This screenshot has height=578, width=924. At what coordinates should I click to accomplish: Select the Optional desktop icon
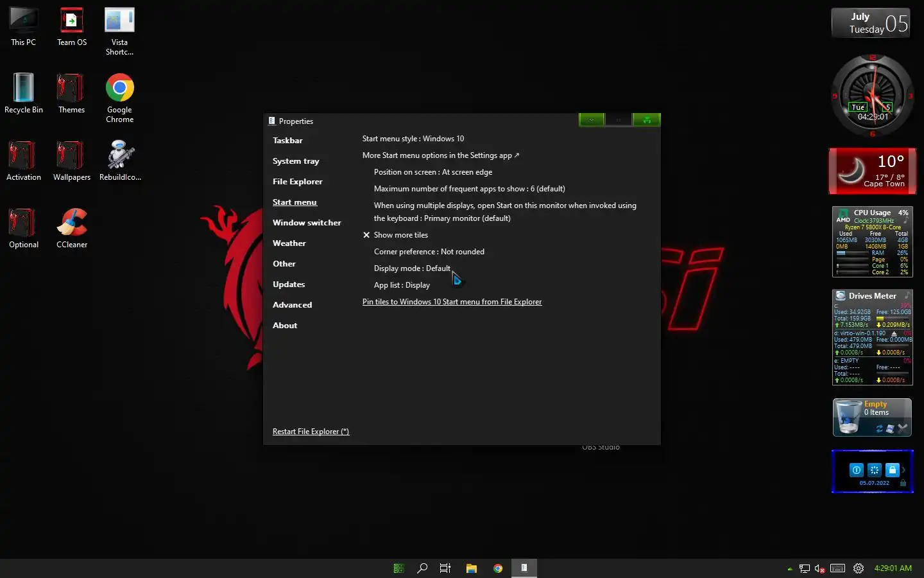tap(24, 229)
